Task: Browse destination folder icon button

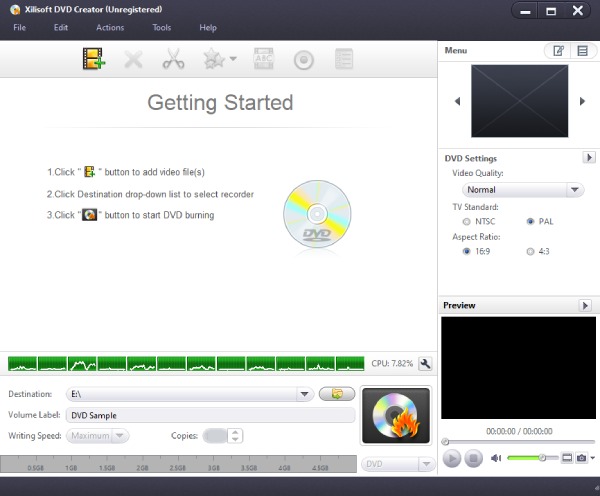Action: 337,394
